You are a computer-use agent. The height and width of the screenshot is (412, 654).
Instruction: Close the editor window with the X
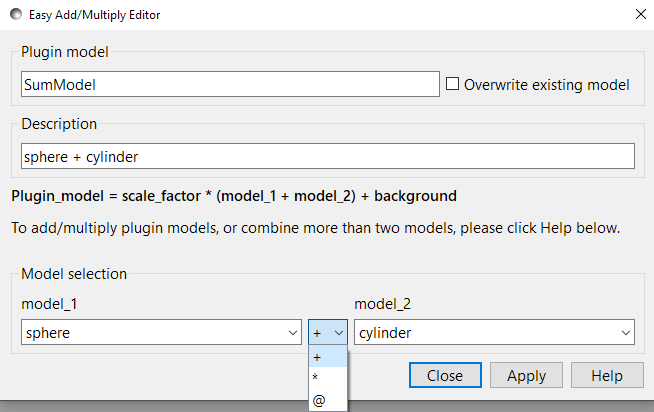tap(639, 15)
